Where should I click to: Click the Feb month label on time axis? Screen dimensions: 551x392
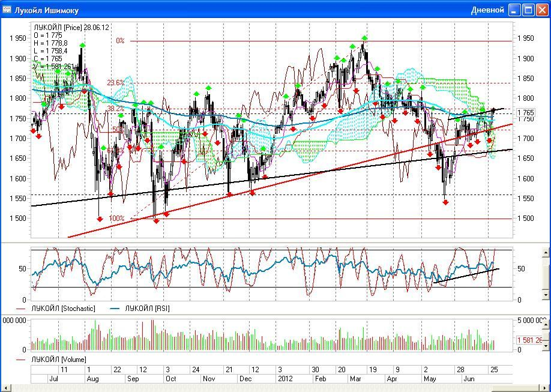[321, 379]
